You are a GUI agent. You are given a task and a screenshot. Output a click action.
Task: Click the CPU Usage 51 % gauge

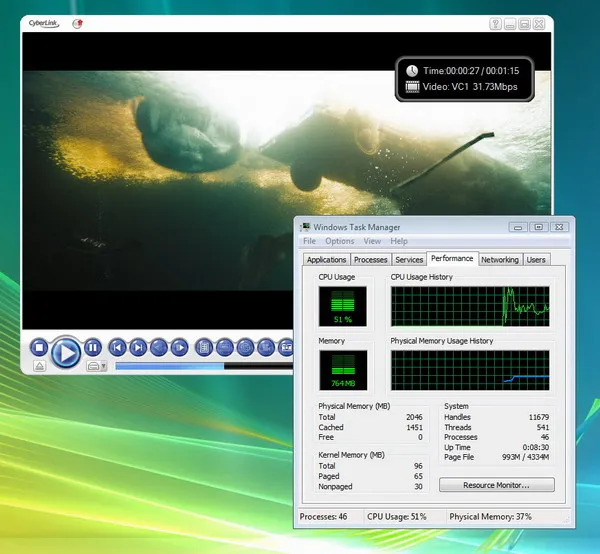pyautogui.click(x=342, y=306)
